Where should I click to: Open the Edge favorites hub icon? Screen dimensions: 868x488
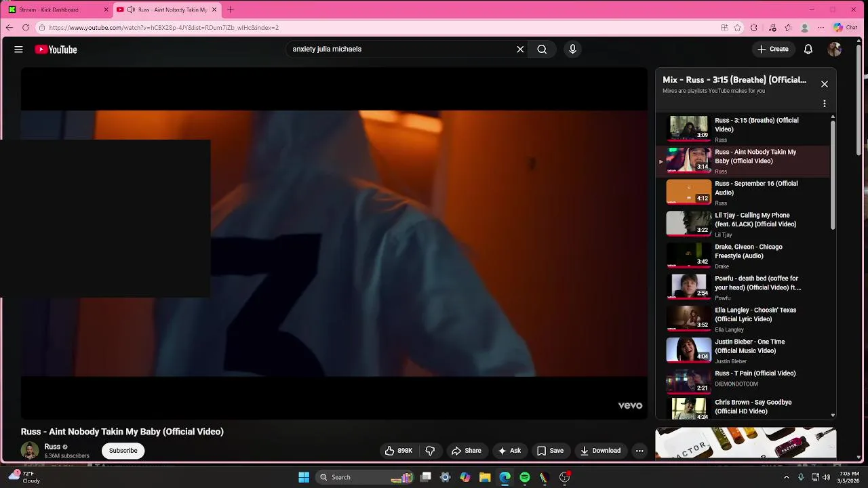[788, 28]
